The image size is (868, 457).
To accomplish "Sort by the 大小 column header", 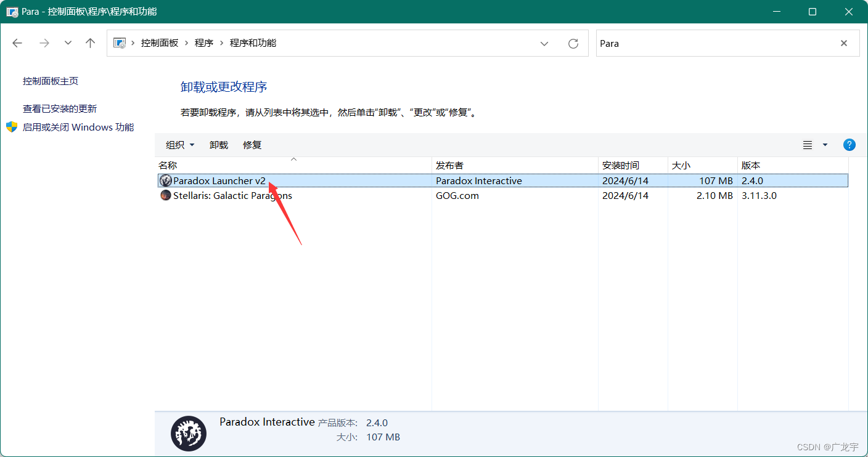I will click(703, 166).
